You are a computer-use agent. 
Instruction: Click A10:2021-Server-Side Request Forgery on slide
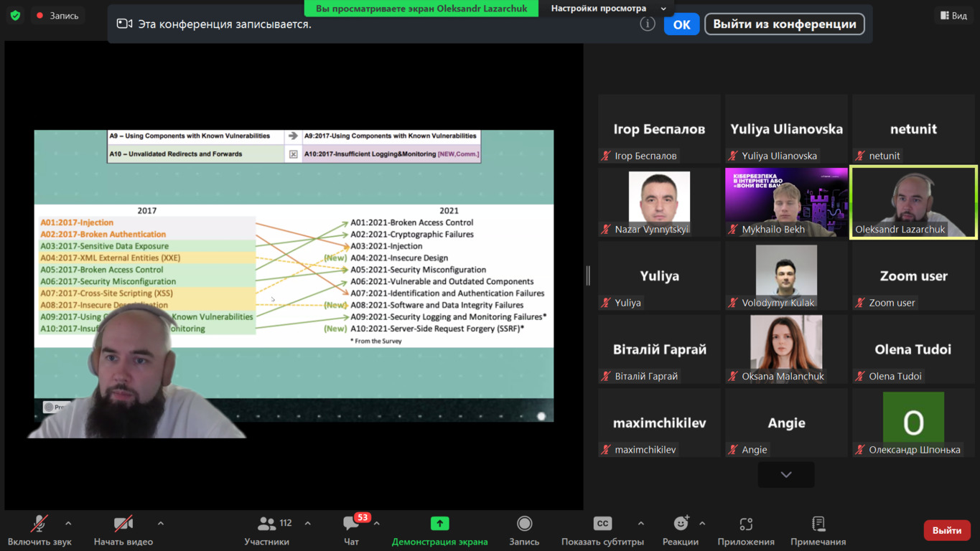(x=437, y=329)
